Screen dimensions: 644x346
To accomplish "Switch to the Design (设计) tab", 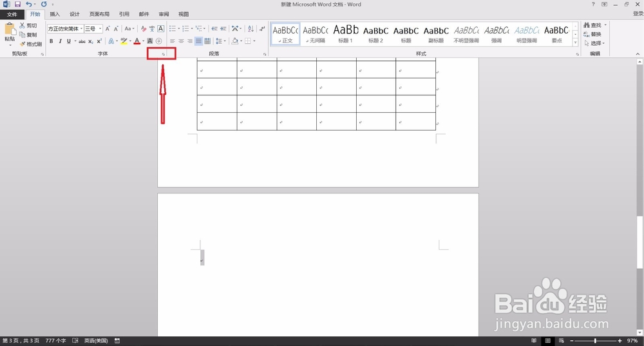I will pyautogui.click(x=74, y=14).
